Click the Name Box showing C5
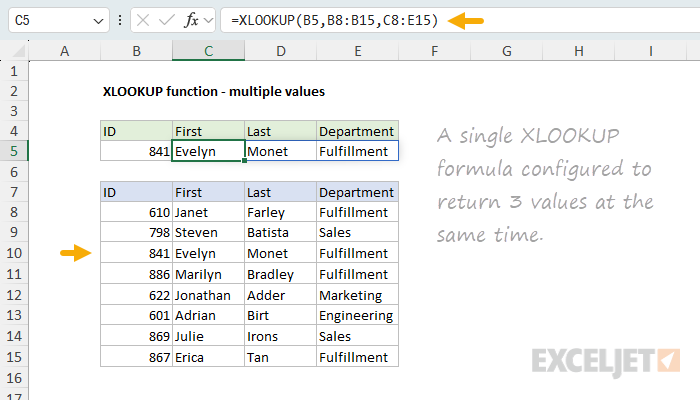The width and height of the screenshot is (700, 400). point(58,20)
